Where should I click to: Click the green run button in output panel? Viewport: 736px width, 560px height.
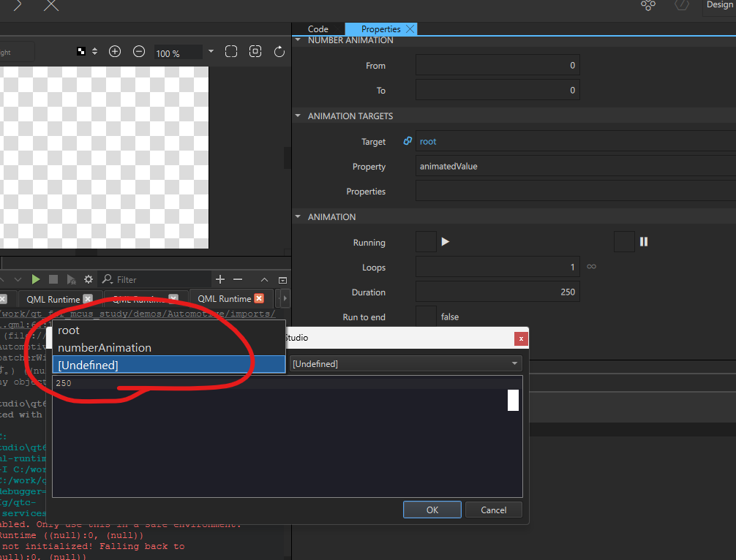(36, 279)
